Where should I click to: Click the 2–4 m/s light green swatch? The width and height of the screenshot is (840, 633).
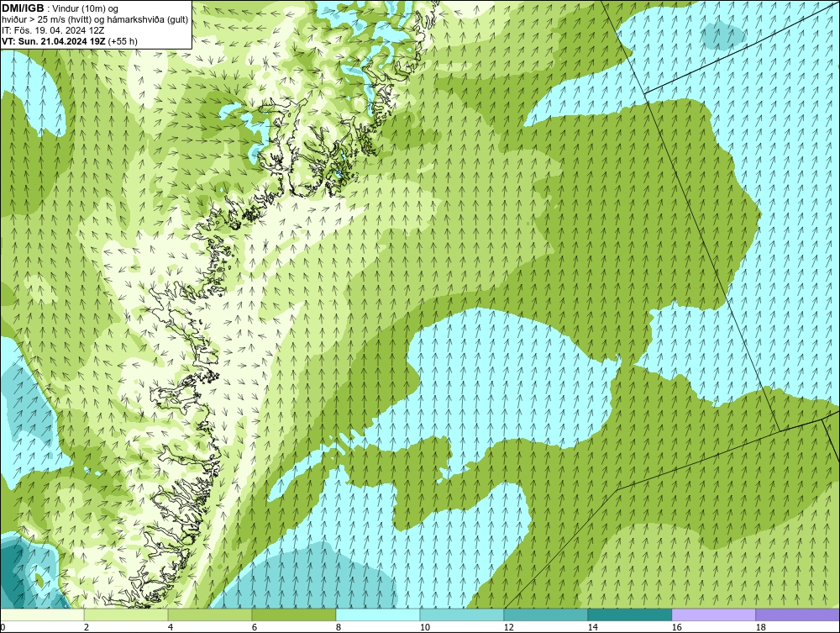pos(126,615)
